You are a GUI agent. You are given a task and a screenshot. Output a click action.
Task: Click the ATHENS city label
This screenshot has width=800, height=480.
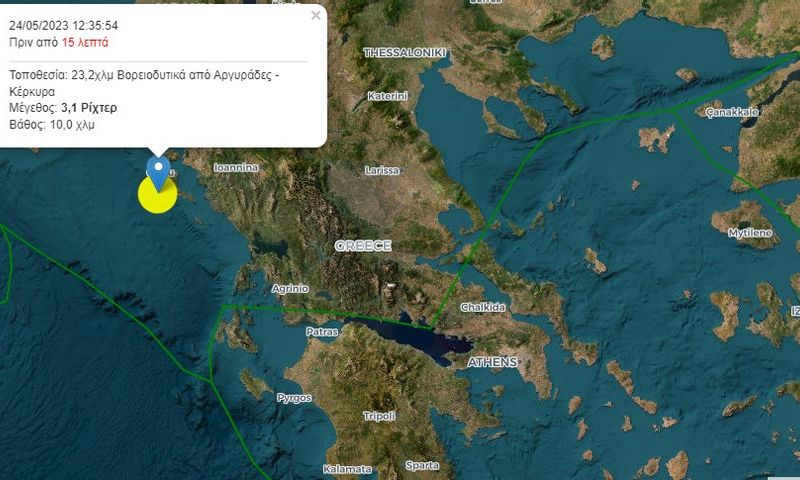click(x=492, y=362)
